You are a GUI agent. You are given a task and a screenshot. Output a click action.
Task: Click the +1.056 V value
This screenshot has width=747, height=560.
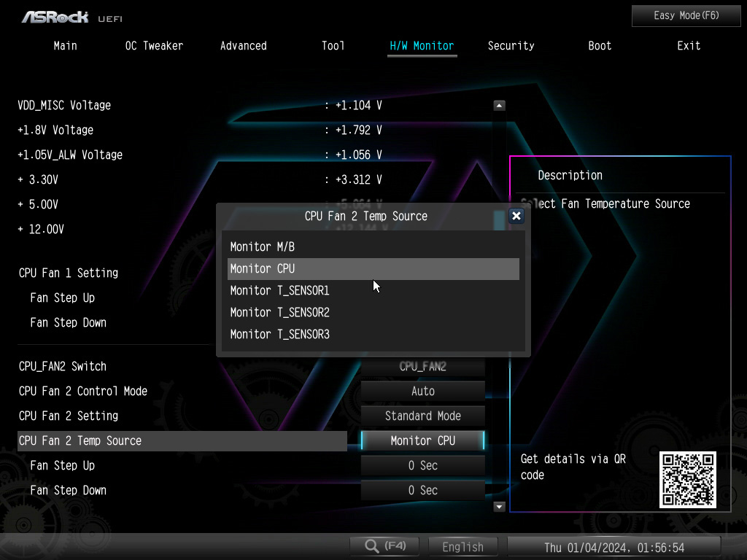358,155
